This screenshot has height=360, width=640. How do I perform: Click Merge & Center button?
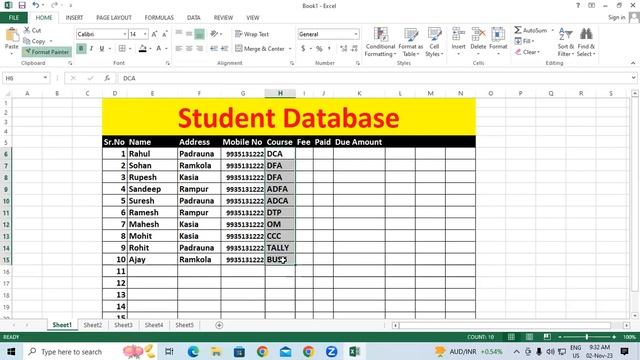point(260,49)
